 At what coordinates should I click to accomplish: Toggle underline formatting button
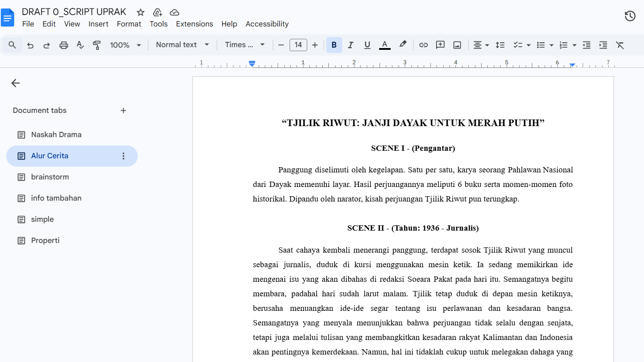coord(367,45)
